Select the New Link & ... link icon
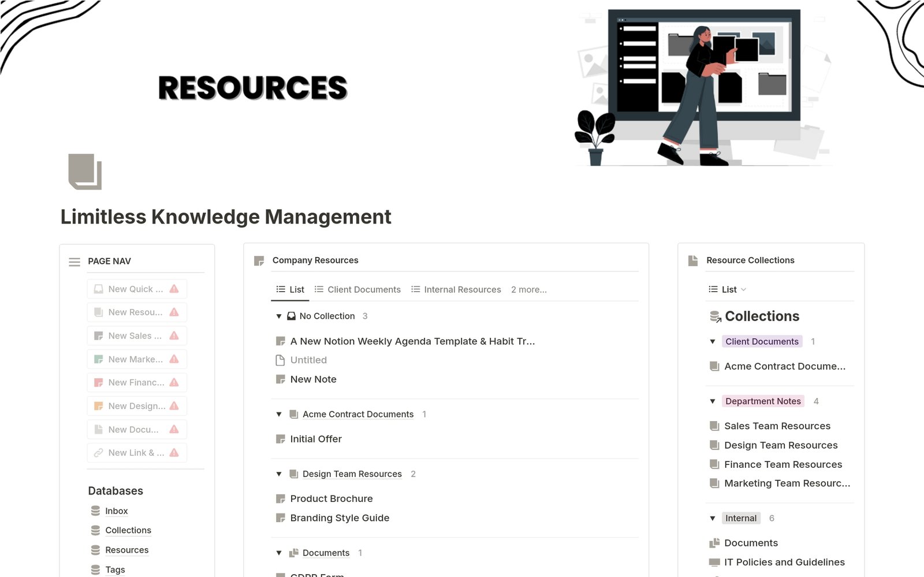The width and height of the screenshot is (924, 577). click(98, 452)
